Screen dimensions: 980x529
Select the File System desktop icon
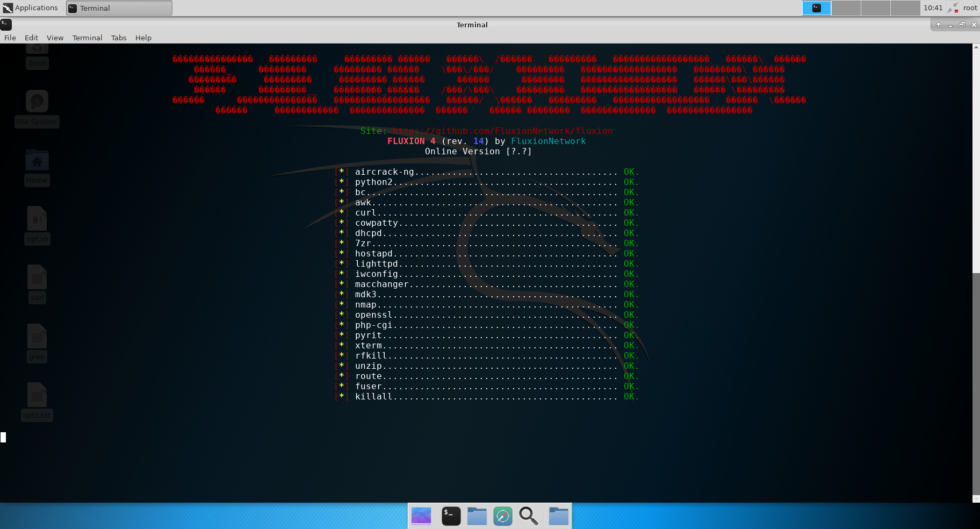coord(37,109)
